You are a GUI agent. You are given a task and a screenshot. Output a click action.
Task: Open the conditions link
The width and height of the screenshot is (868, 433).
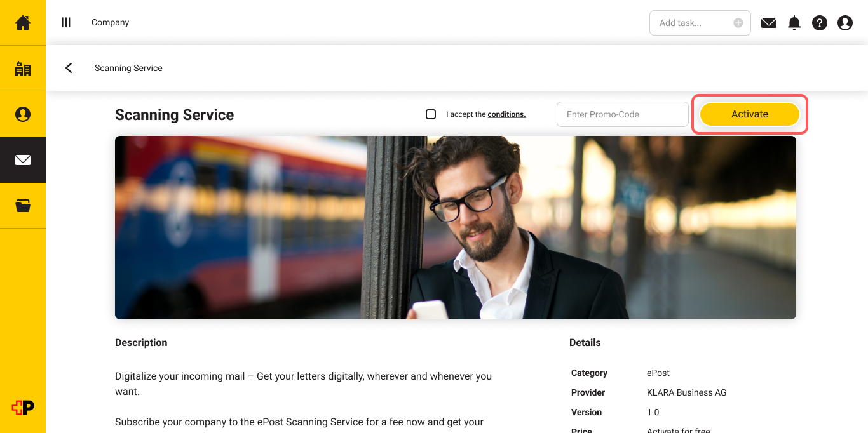coord(506,114)
